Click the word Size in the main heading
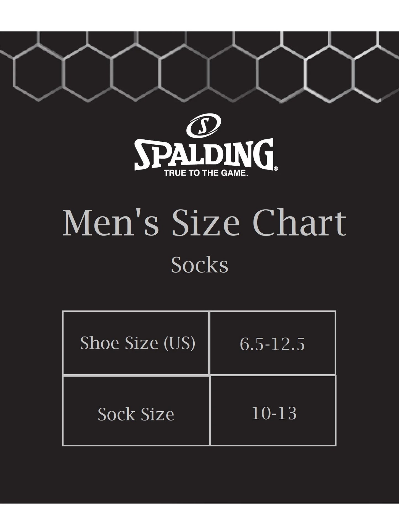This screenshot has height=532, width=399. coord(206,223)
